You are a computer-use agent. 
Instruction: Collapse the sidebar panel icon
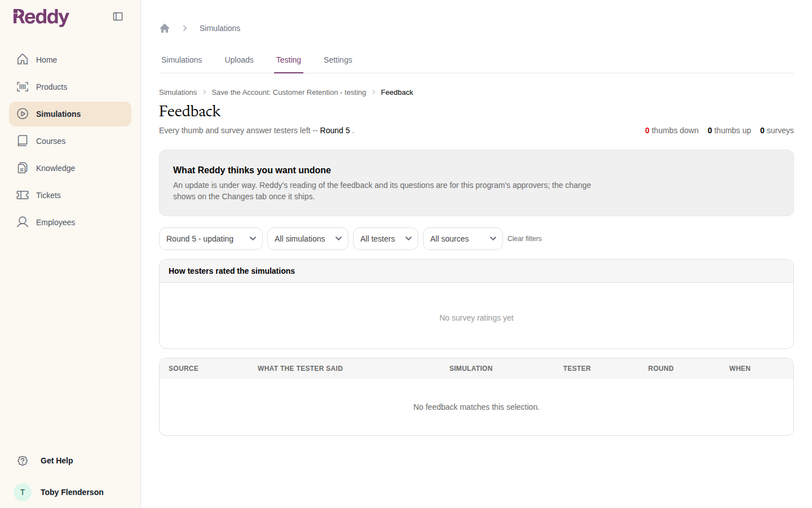[x=118, y=16]
